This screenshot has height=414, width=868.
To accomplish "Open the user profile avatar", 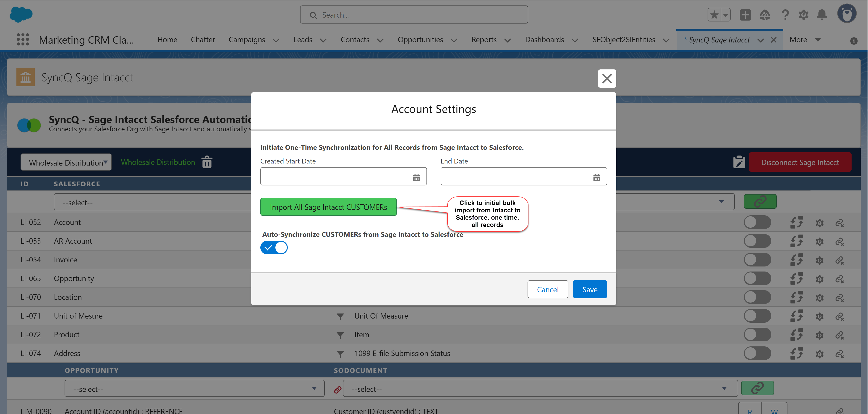I will 847,13.
